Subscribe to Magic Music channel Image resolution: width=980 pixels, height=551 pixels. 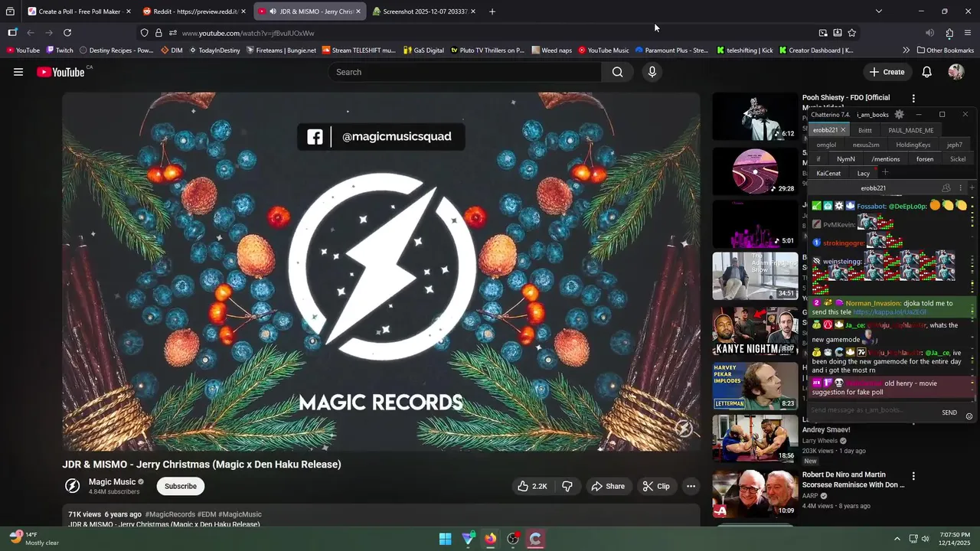[181, 486]
